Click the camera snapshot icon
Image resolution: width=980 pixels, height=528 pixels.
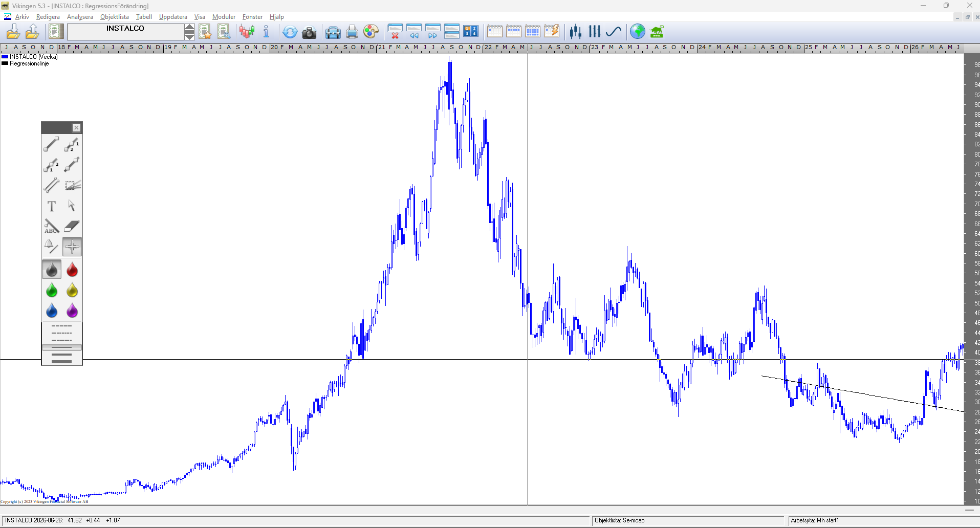(x=309, y=32)
